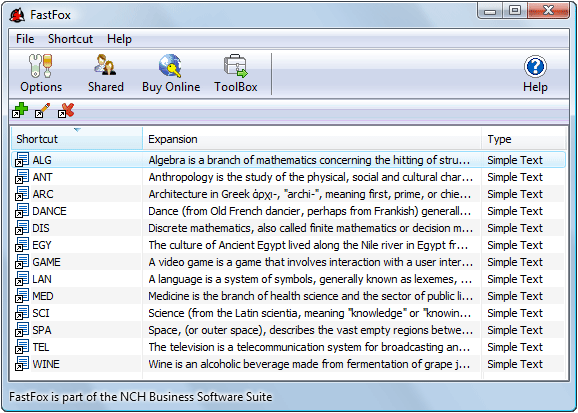Click the document icon beside EGY
The height and width of the screenshot is (413, 578).
(22, 245)
